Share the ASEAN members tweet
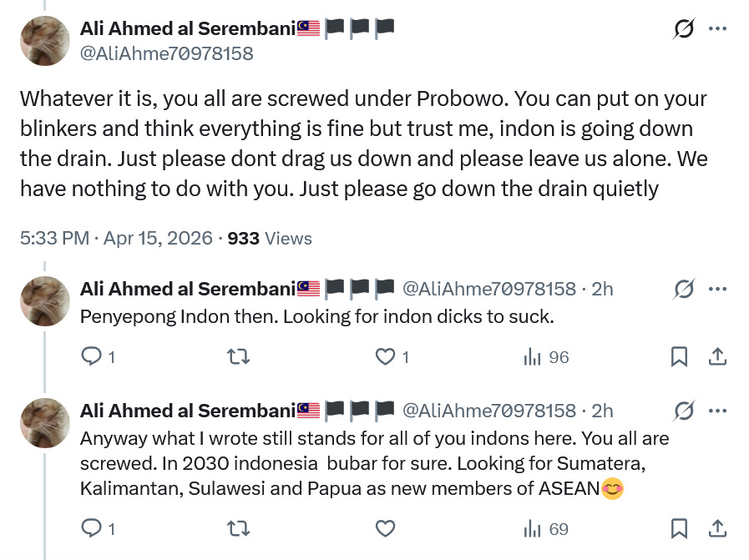Screen dimensions: 749x560 717,528
